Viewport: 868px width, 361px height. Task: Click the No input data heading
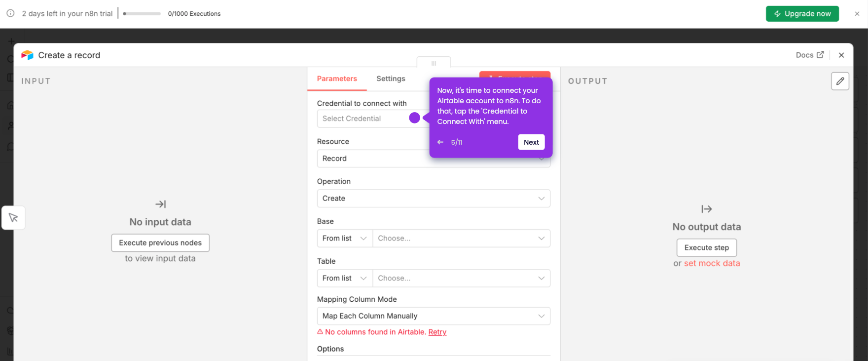(160, 222)
